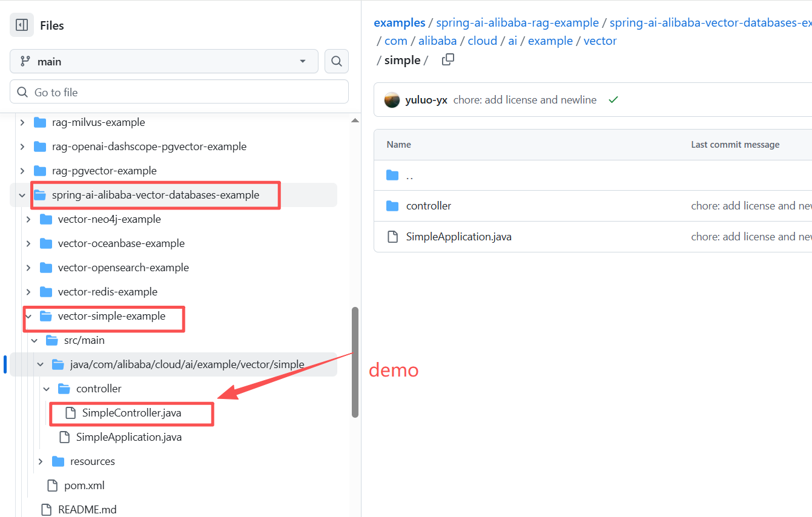
Task: Expand the rag-openai-dashscope-pgvector-example chevron
Action: pos(22,147)
